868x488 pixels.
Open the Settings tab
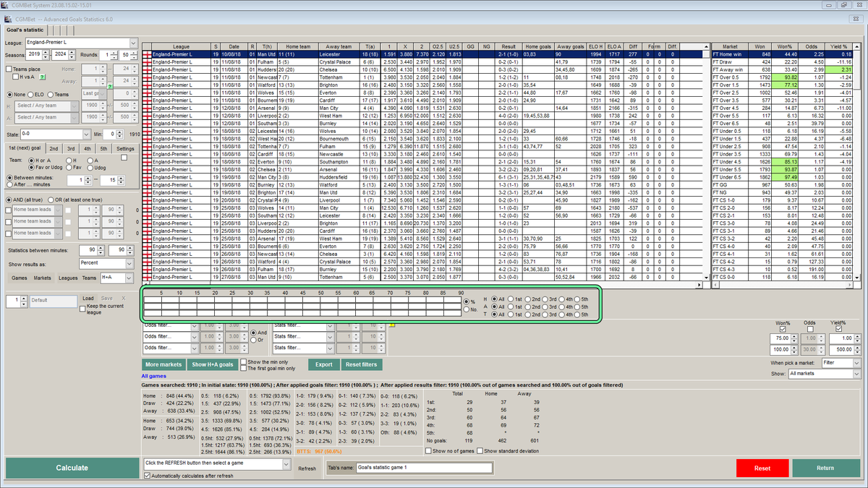[x=127, y=149]
